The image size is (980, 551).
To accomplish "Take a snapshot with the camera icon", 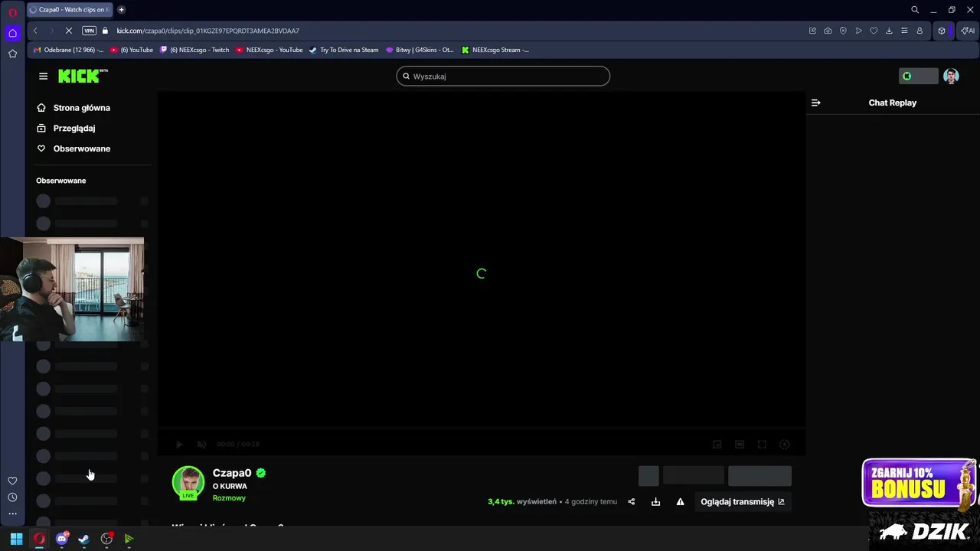I will point(828,31).
